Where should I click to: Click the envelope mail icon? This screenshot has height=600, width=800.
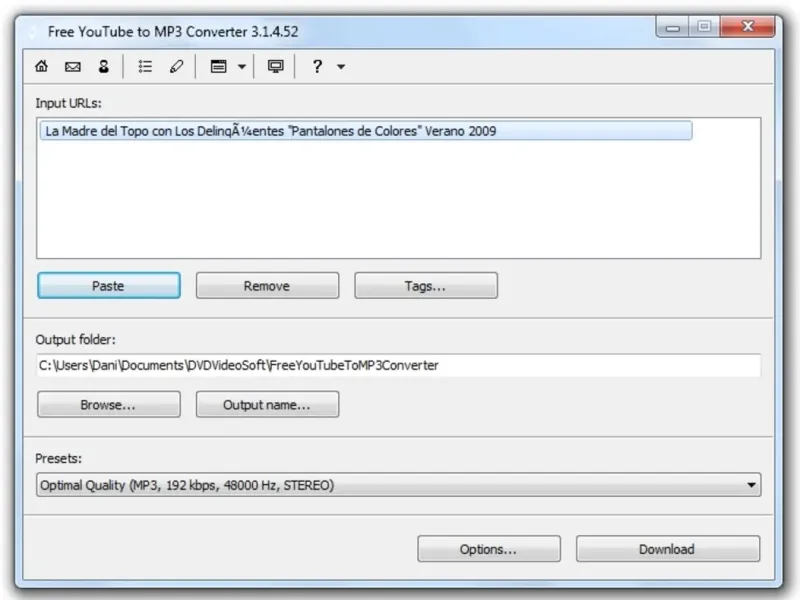point(72,66)
